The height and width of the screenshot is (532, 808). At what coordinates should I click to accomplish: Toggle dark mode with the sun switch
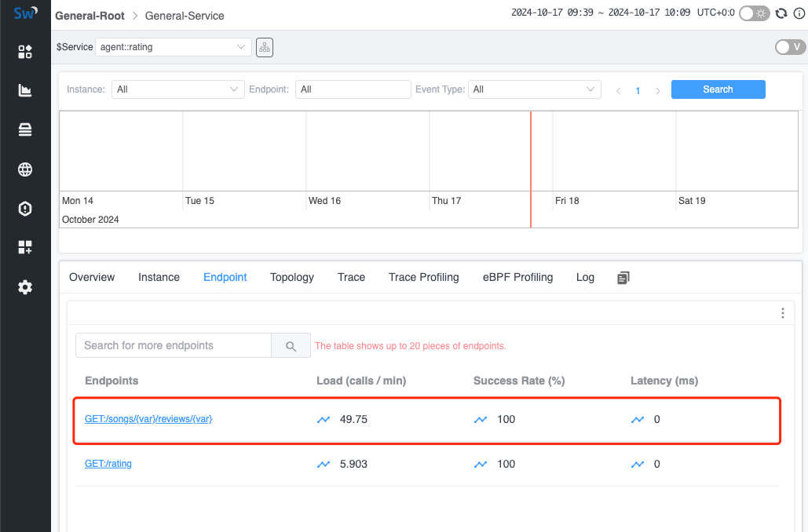point(754,13)
